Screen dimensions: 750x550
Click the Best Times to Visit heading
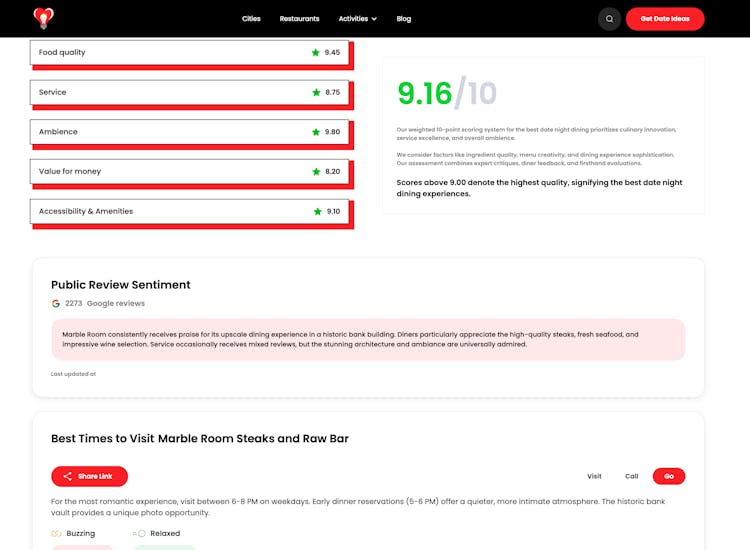(200, 439)
